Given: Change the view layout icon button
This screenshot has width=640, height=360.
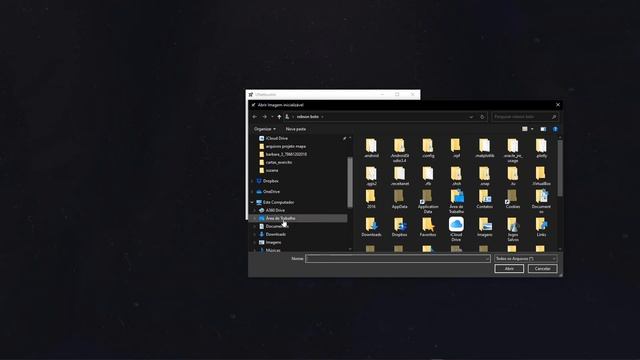Looking at the screenshot, I should click(525, 129).
